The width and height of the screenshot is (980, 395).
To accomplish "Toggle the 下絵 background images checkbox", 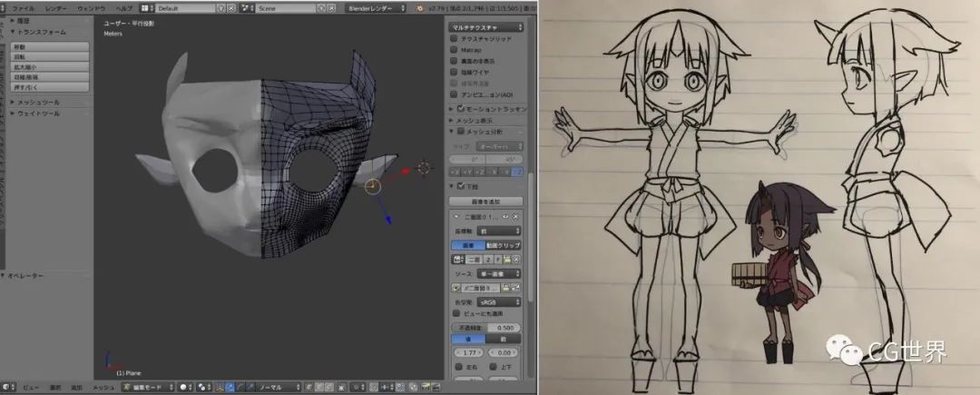I will 461,186.
